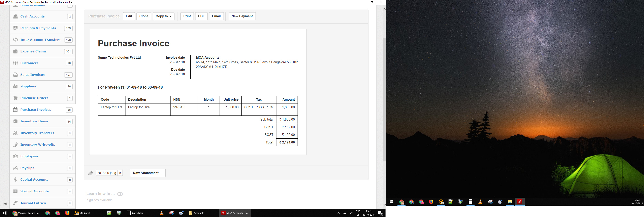Remove the 2018 09.jpeg attachment
This screenshot has height=217, width=644.
[x=120, y=173]
